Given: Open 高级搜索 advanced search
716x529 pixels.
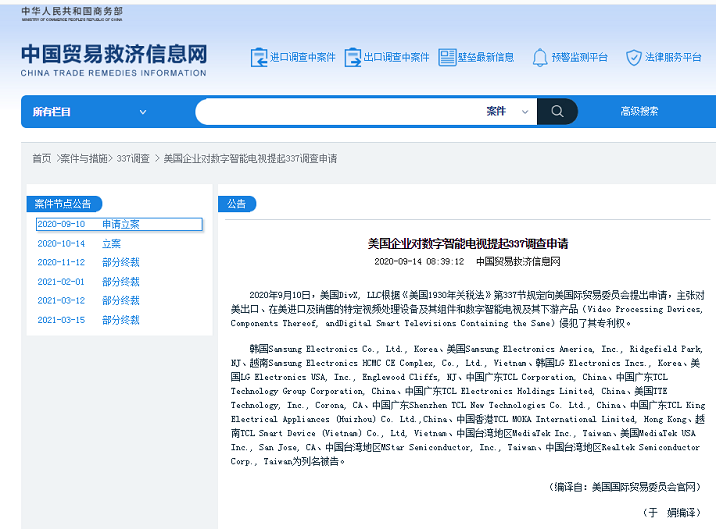Looking at the screenshot, I should tap(639, 111).
